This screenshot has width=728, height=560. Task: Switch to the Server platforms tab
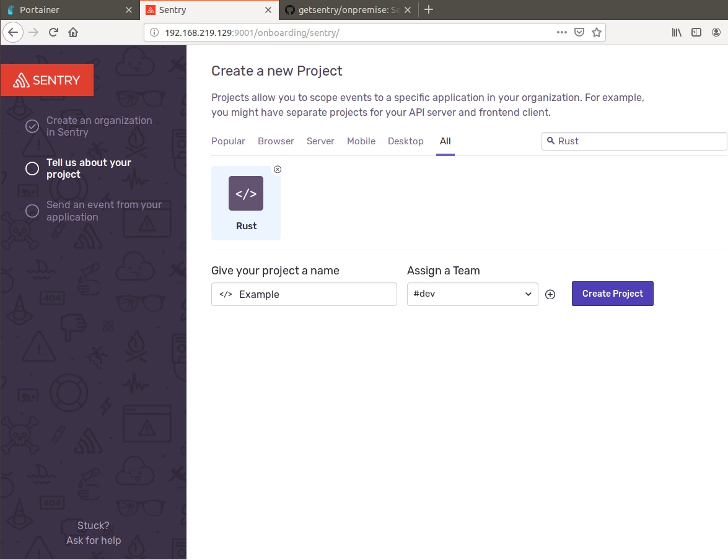[320, 141]
